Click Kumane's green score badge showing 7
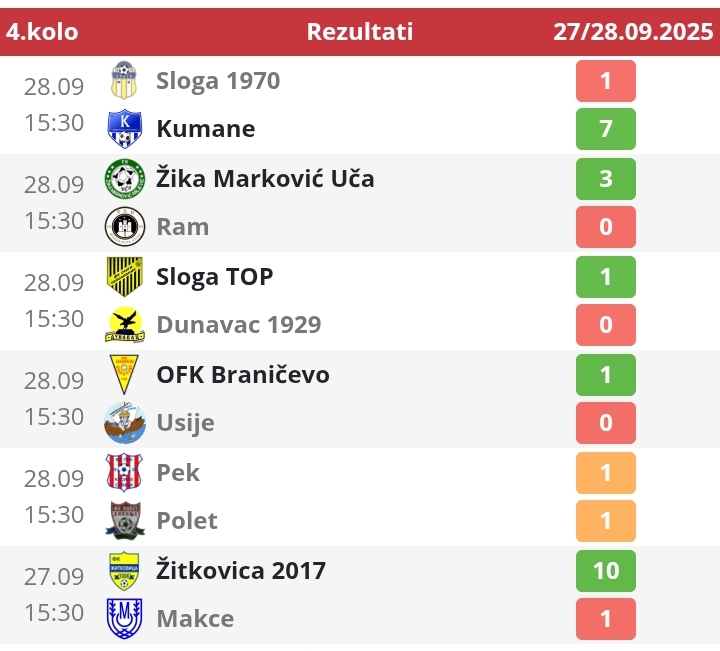720x651 pixels. tap(606, 129)
